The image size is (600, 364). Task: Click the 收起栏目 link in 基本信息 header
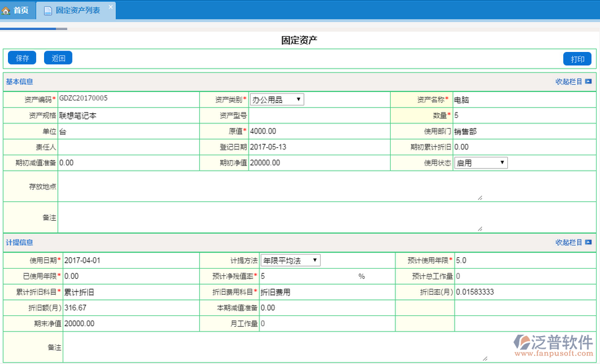pyautogui.click(x=569, y=82)
